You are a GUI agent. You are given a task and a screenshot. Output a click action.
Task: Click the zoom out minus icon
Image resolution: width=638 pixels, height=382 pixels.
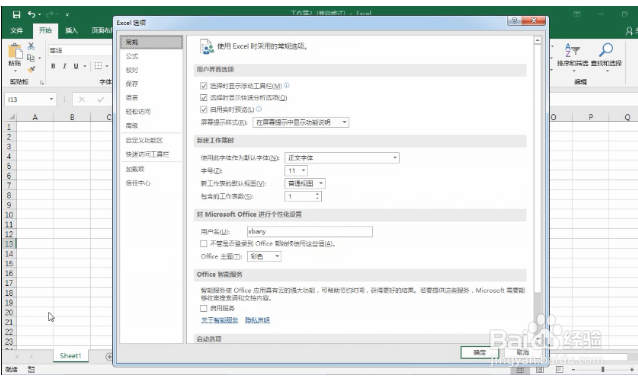pyautogui.click(x=573, y=369)
